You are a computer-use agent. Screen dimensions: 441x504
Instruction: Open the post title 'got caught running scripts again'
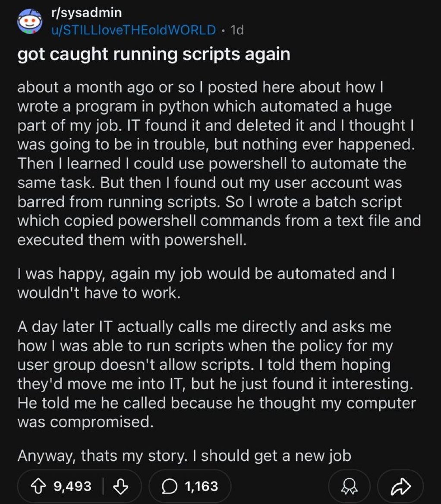pos(154,55)
